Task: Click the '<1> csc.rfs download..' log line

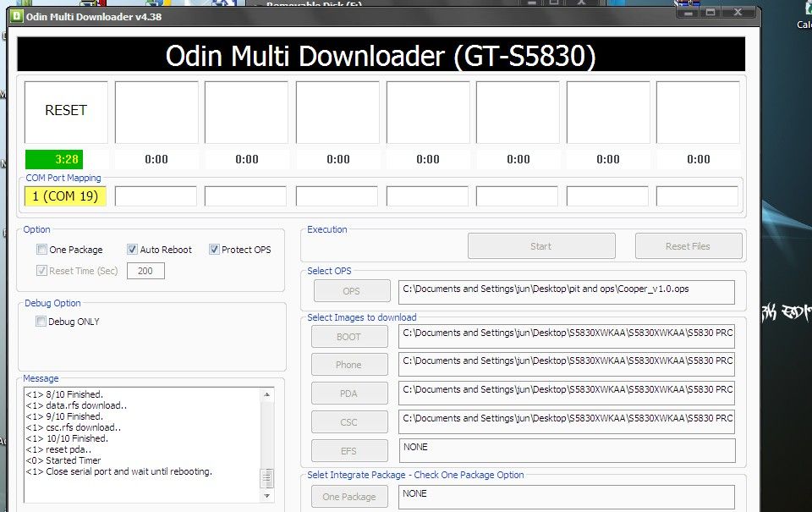Action: point(73,427)
